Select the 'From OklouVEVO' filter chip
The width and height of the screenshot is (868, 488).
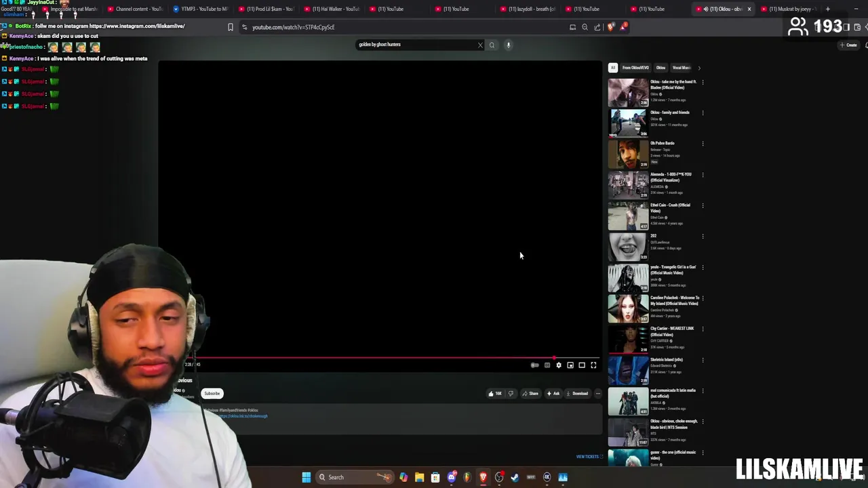(635, 68)
